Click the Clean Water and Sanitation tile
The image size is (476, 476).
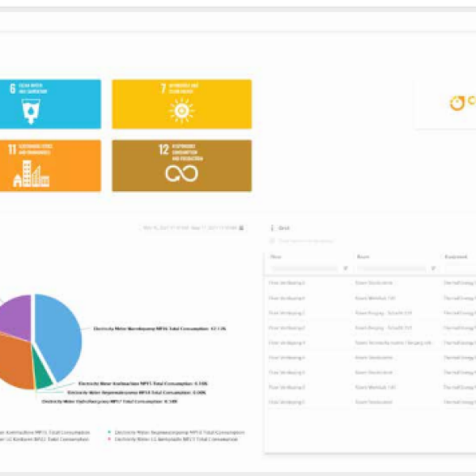tap(49, 104)
